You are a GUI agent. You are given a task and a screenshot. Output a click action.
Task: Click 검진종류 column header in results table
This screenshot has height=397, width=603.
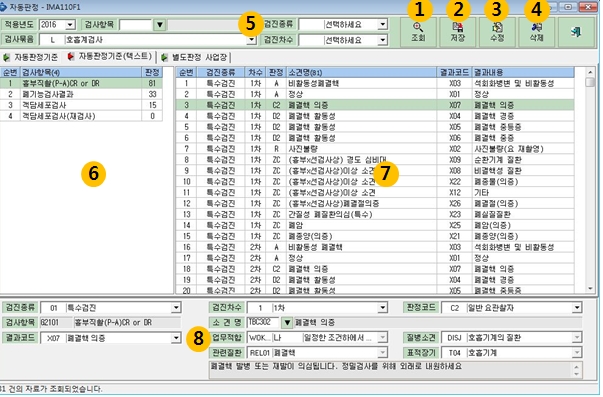click(221, 72)
